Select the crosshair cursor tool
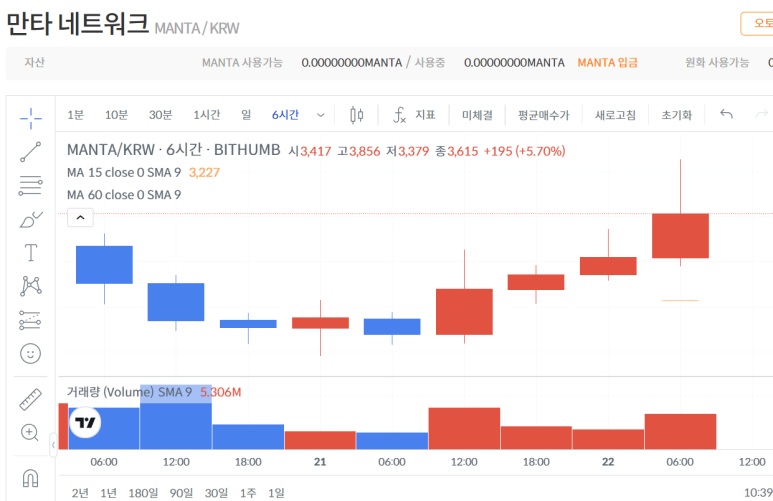 31,118
